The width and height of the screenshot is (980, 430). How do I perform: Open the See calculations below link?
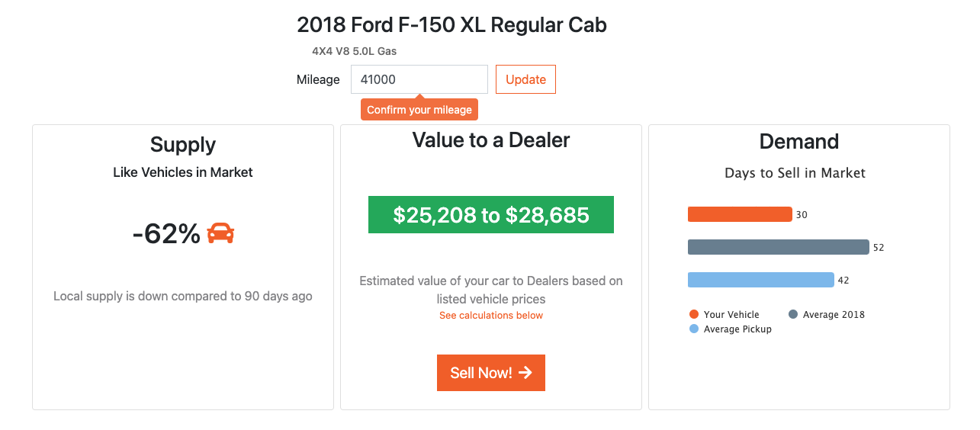tap(491, 315)
